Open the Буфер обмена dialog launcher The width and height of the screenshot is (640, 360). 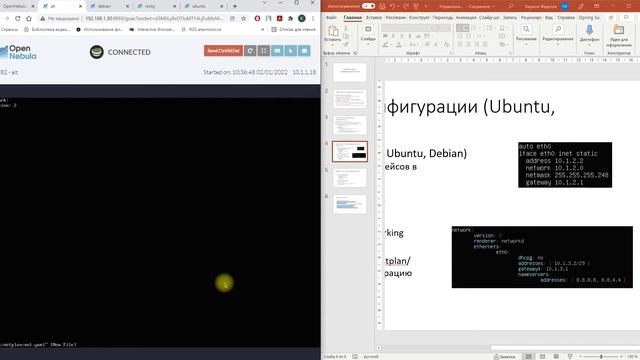click(356, 53)
